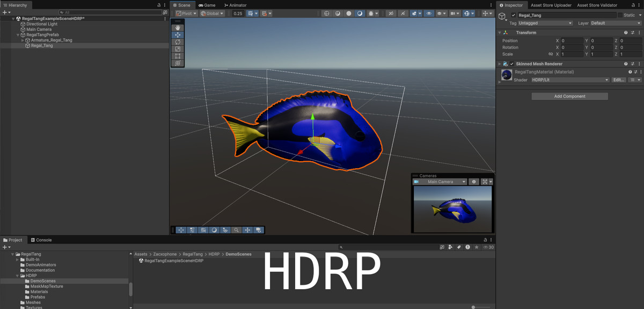Select the combined Transform tool
This screenshot has width=644, height=309.
178,63
